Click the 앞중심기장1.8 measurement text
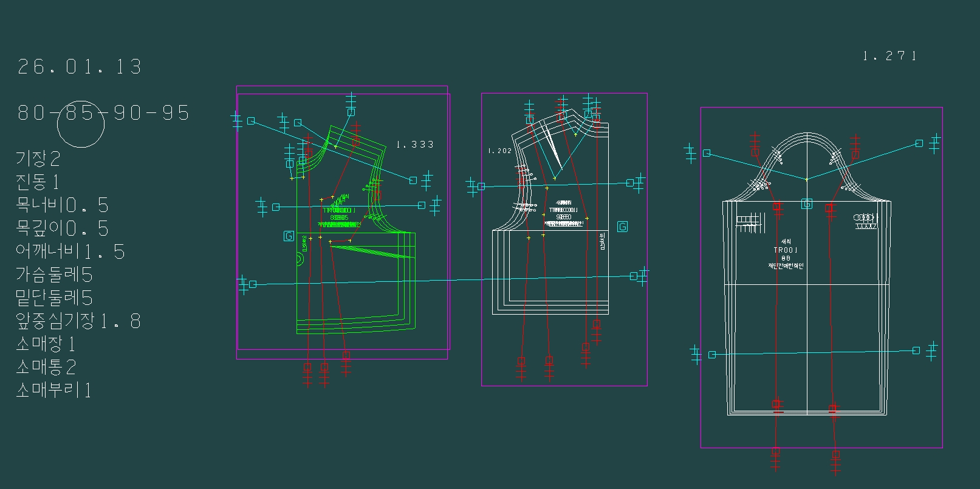The height and width of the screenshot is (489, 980). [78, 321]
